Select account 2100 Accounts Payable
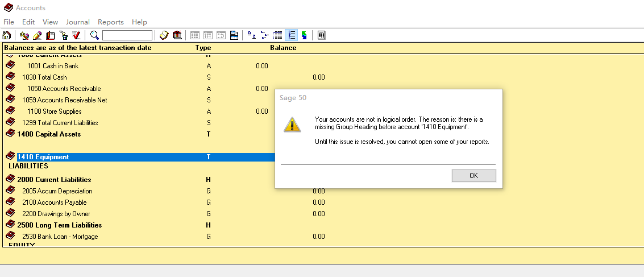 point(54,202)
